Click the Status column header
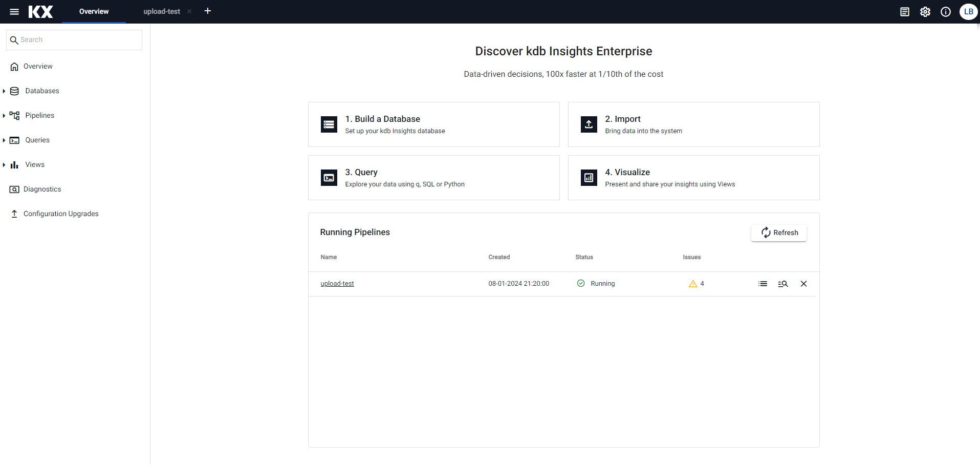Screen dimensions: 980x466 pos(584,257)
